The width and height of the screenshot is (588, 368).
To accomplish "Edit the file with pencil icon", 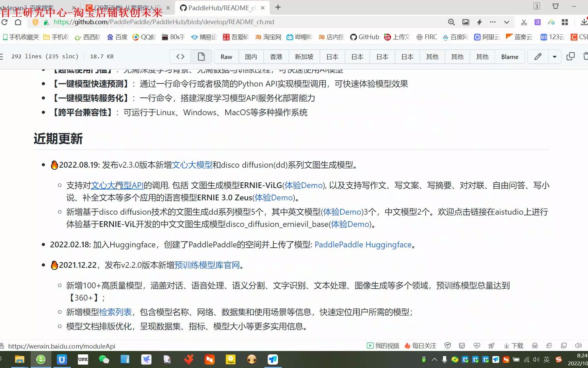I will (538, 57).
